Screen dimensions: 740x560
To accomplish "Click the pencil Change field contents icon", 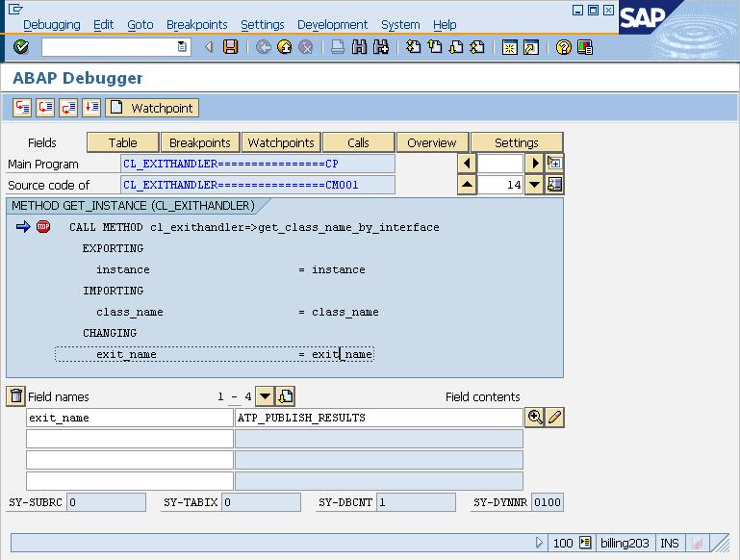I will pos(555,417).
